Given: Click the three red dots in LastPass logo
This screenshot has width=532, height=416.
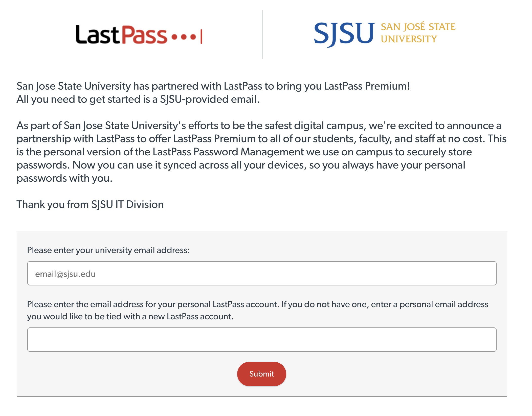Looking at the screenshot, I should pyautogui.click(x=184, y=37).
